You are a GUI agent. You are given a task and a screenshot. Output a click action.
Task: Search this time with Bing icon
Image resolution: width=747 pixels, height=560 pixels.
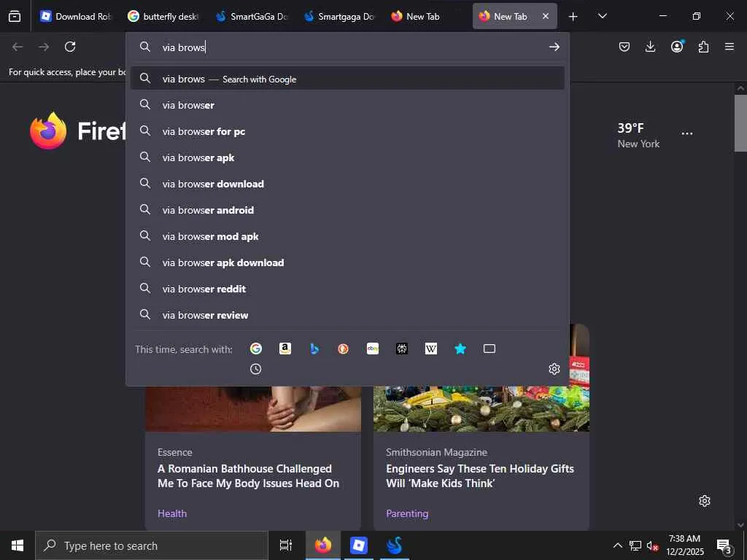point(314,349)
